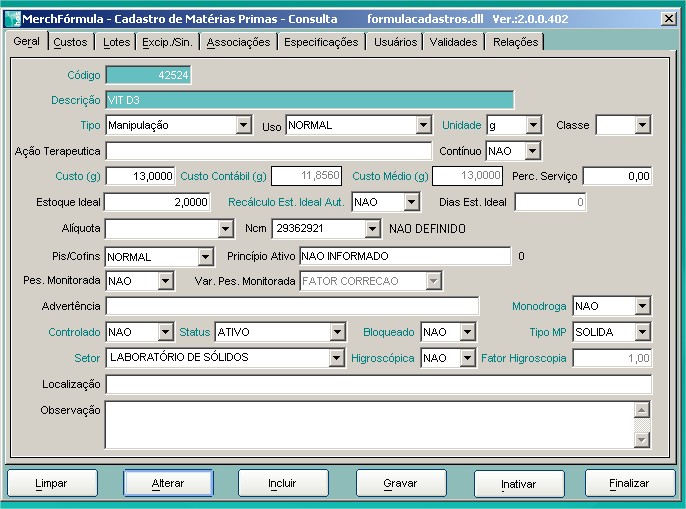Switch to the Custos tab
686x509 pixels.
[x=70, y=42]
